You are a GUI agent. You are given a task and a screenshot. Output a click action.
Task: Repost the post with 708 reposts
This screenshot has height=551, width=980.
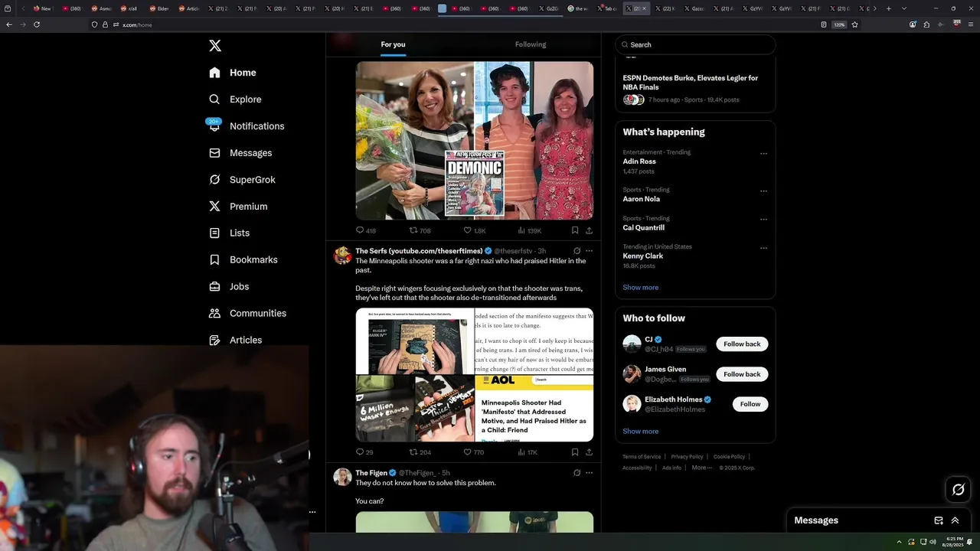point(420,230)
